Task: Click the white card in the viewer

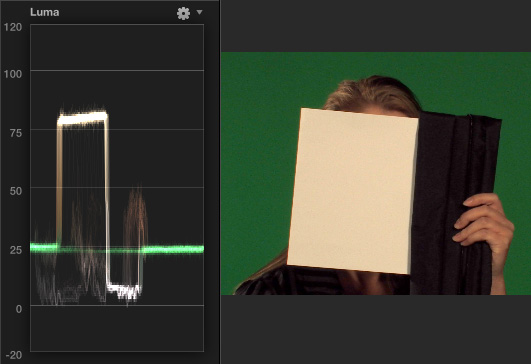Action: click(352, 191)
